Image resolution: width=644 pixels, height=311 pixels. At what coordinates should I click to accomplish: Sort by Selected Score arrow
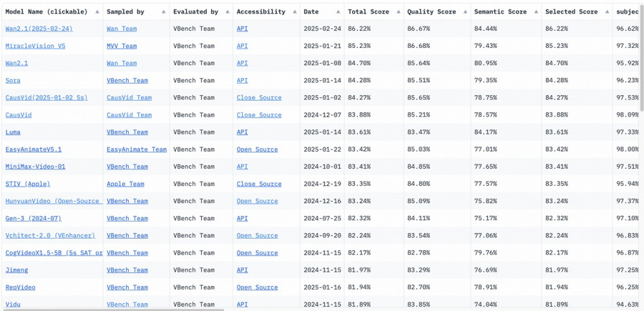tap(607, 12)
